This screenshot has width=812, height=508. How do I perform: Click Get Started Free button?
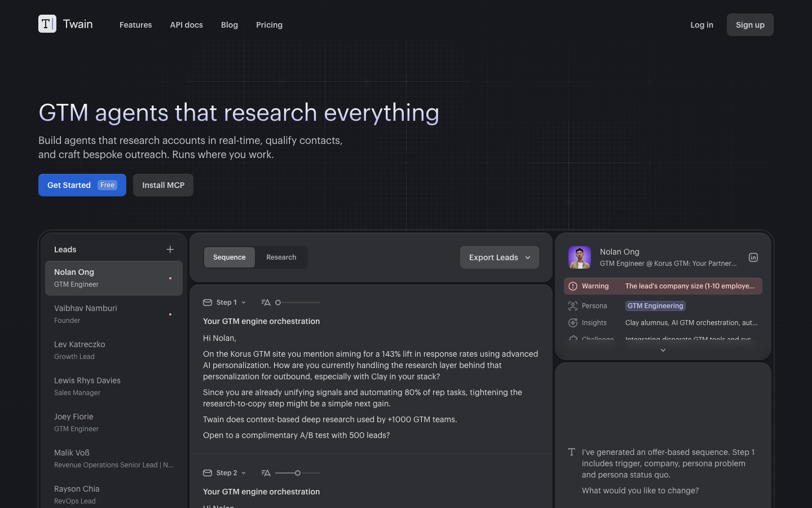[82, 185]
